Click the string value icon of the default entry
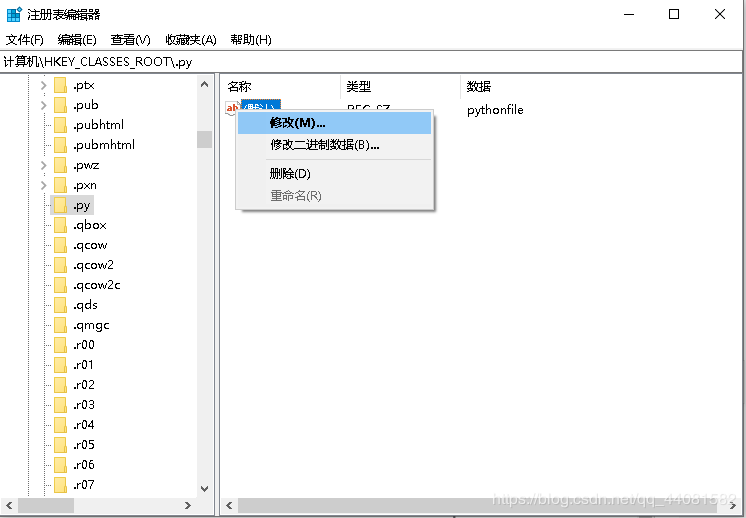This screenshot has width=746, height=518. 232,108
